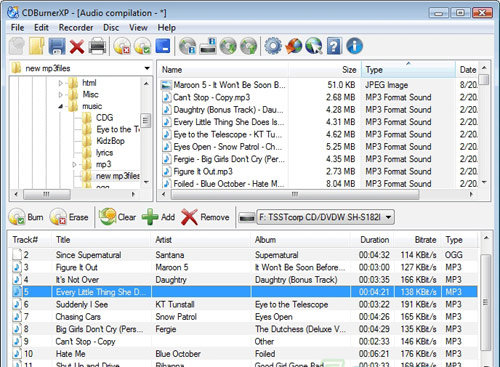
Task: Expand the Misc folder in the tree
Action: (x=60, y=95)
